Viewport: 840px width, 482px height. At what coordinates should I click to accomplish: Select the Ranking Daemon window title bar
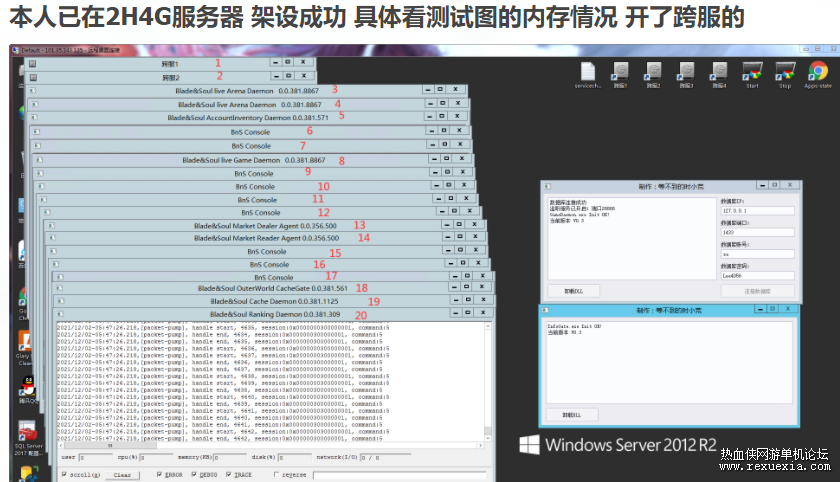coord(274,314)
